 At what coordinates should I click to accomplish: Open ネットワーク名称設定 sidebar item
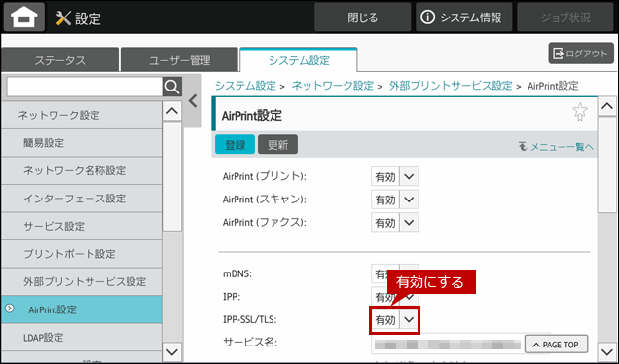pos(82,170)
